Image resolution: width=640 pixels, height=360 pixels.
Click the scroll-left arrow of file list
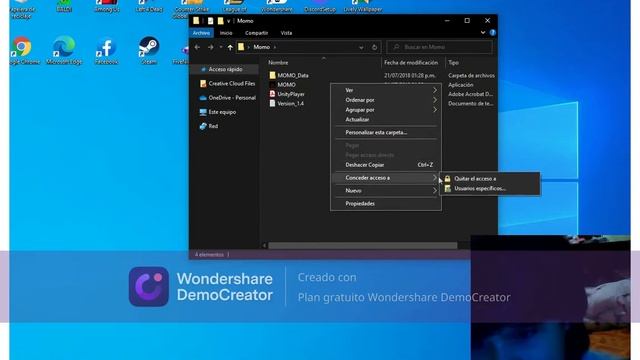264,246
